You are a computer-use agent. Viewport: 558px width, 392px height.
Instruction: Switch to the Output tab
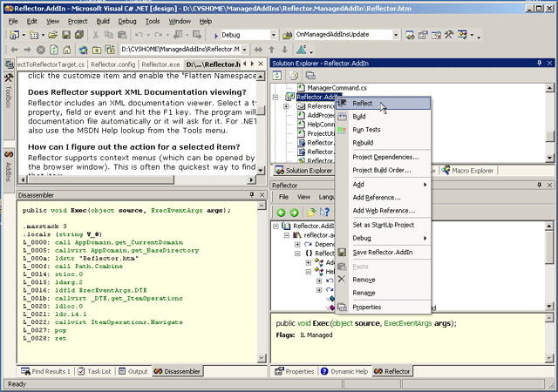coord(133,371)
